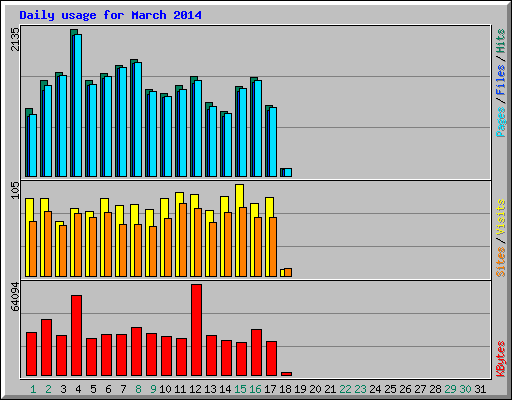Click the small orange sites bar for day 18
Viewport: 512px width, 400px height.
coord(288,272)
